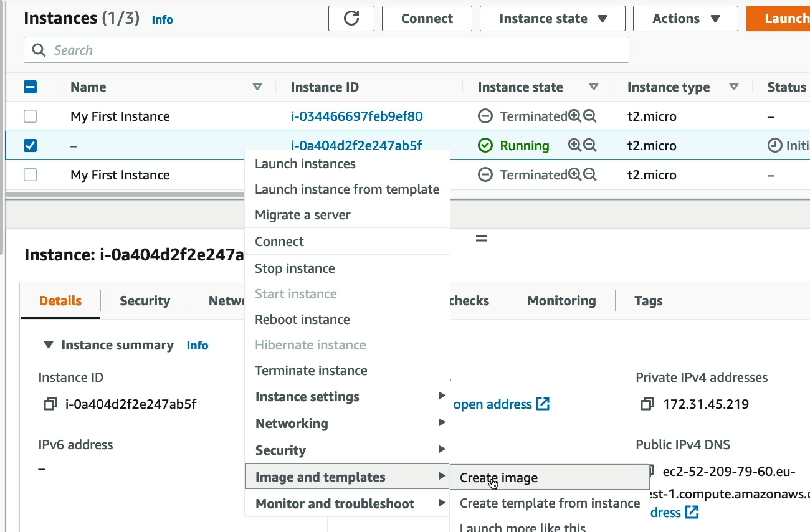Click zoom-out filter icon on Running row
Screen dimensions: 810x532
click(590, 146)
